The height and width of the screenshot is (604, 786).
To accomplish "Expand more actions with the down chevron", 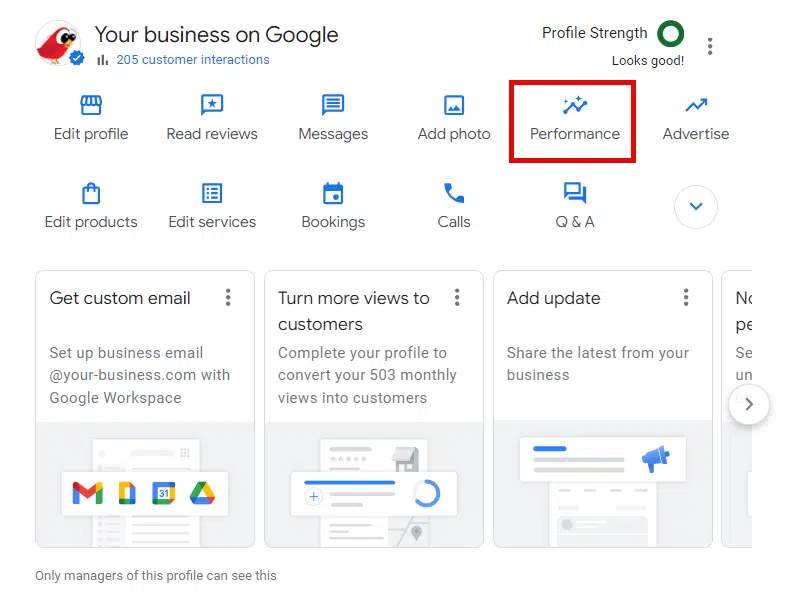I will pyautogui.click(x=696, y=207).
